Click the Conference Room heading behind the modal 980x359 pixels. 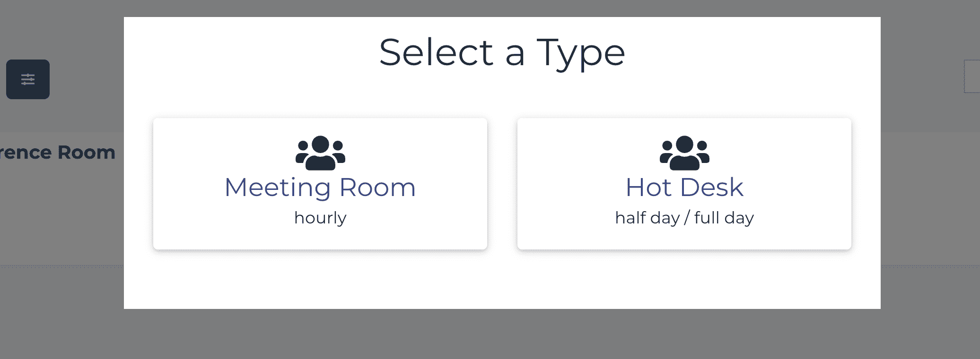point(58,153)
